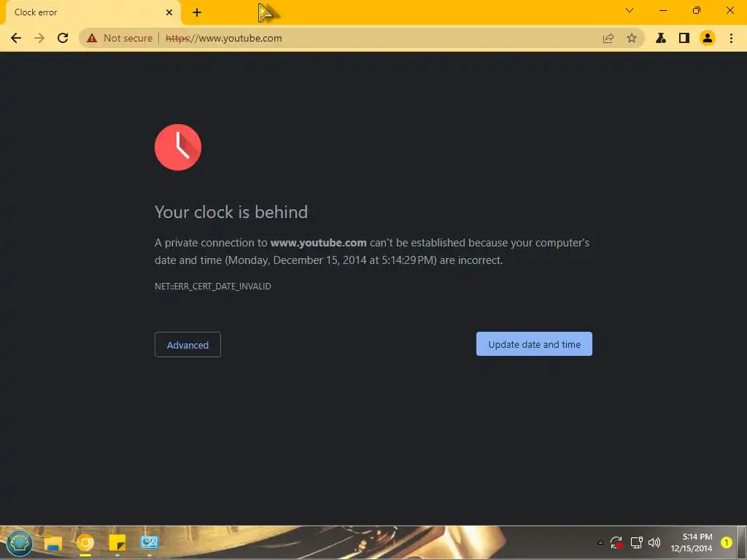Open the monitor app taskbar icon
This screenshot has height=560, width=747.
tap(149, 542)
